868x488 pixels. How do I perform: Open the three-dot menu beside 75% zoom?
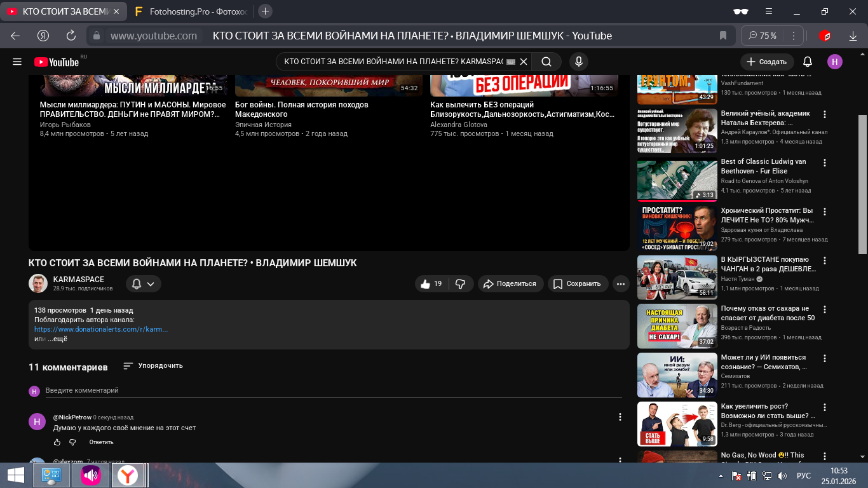tap(795, 36)
